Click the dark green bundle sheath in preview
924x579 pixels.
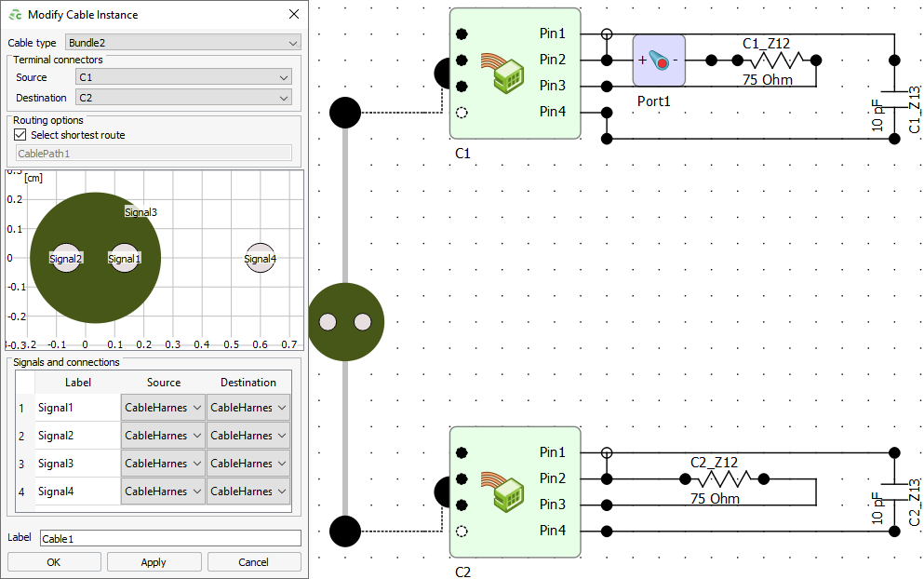pyautogui.click(x=93, y=298)
